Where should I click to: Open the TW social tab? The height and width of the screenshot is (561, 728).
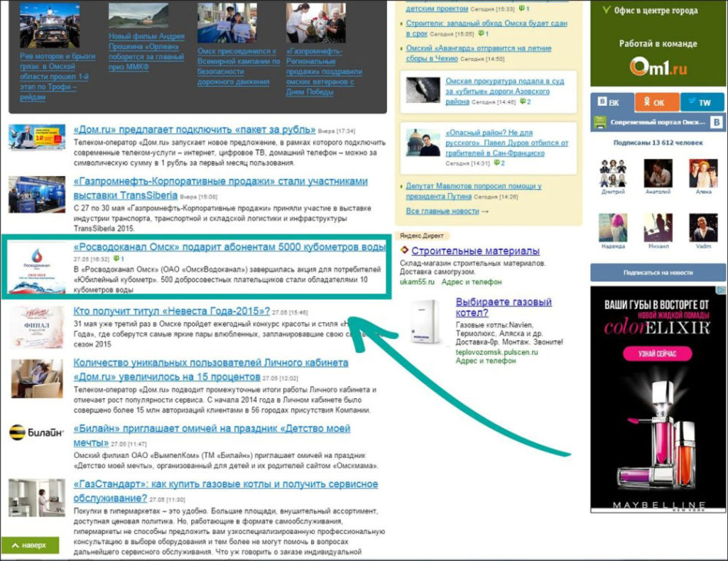(702, 102)
